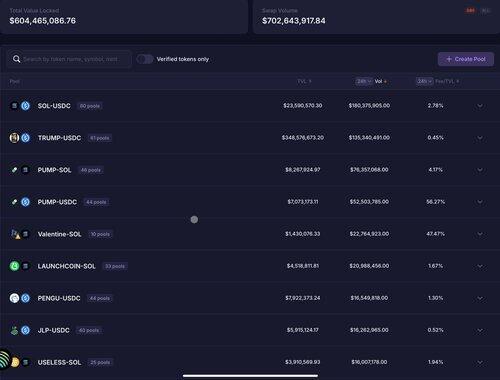This screenshot has width=500, height=380.
Task: Click the JLP token icon
Action: (14, 330)
